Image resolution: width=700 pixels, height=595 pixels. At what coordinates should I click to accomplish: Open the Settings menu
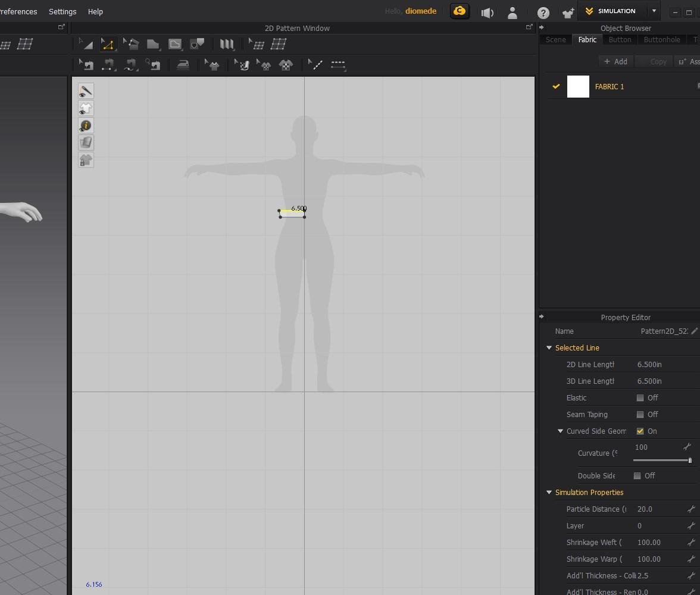[x=62, y=11]
